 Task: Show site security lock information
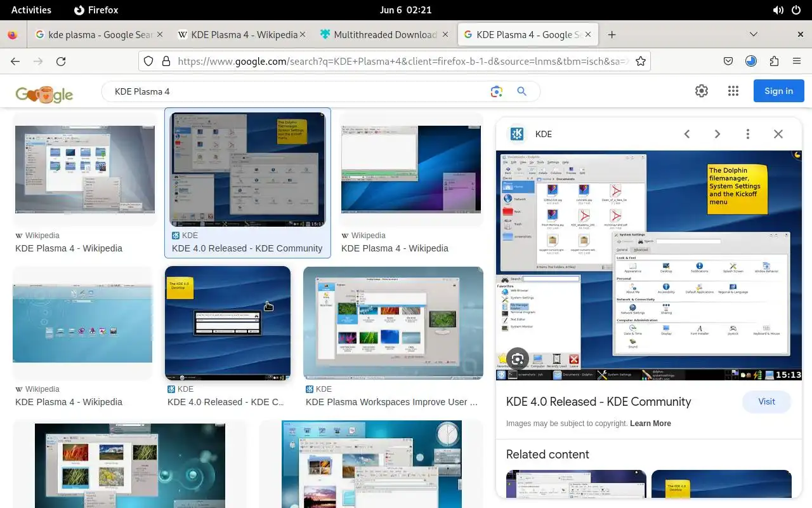[x=166, y=61]
